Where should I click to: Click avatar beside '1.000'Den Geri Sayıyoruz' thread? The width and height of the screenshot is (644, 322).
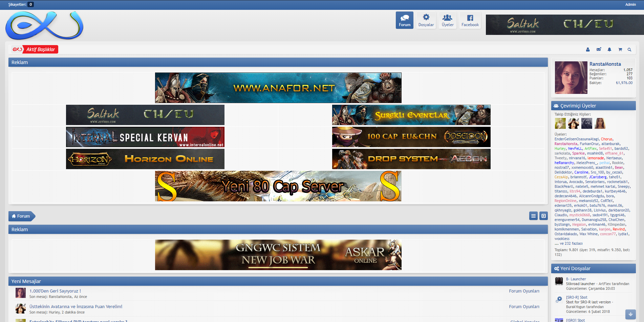(x=21, y=293)
